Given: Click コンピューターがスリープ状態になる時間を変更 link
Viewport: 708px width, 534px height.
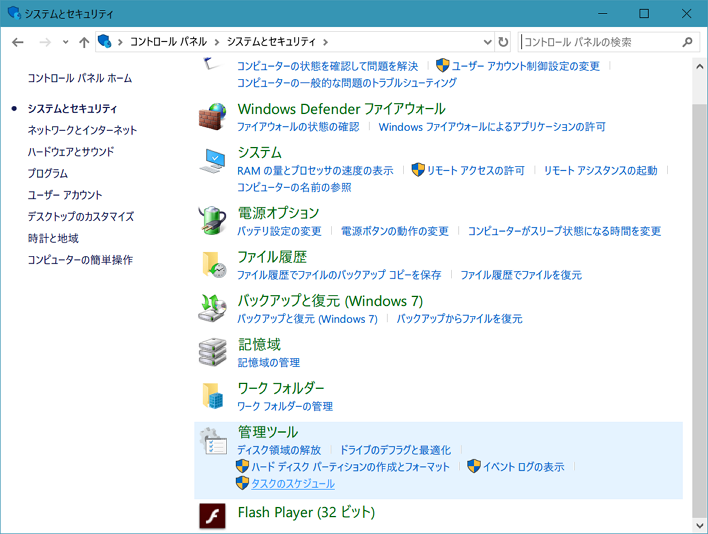Looking at the screenshot, I should (x=564, y=231).
